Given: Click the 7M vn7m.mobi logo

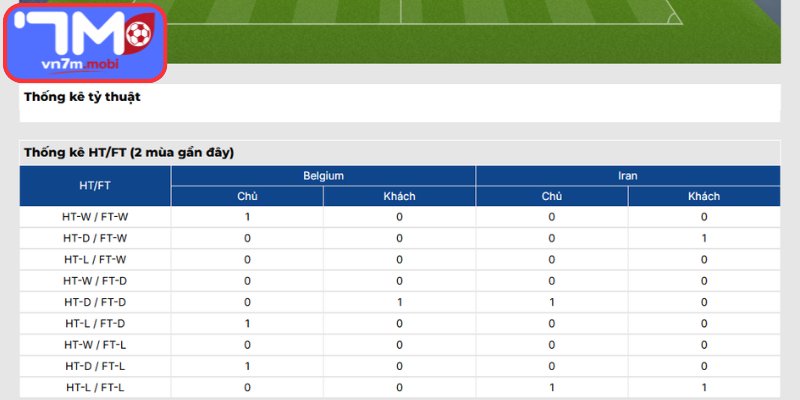Looking at the screenshot, I should click(x=85, y=43).
